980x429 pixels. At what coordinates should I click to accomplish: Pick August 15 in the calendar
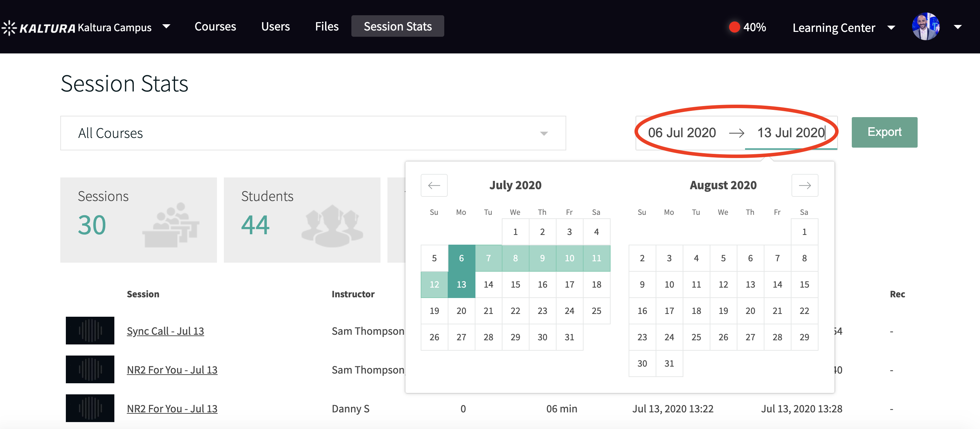point(804,284)
